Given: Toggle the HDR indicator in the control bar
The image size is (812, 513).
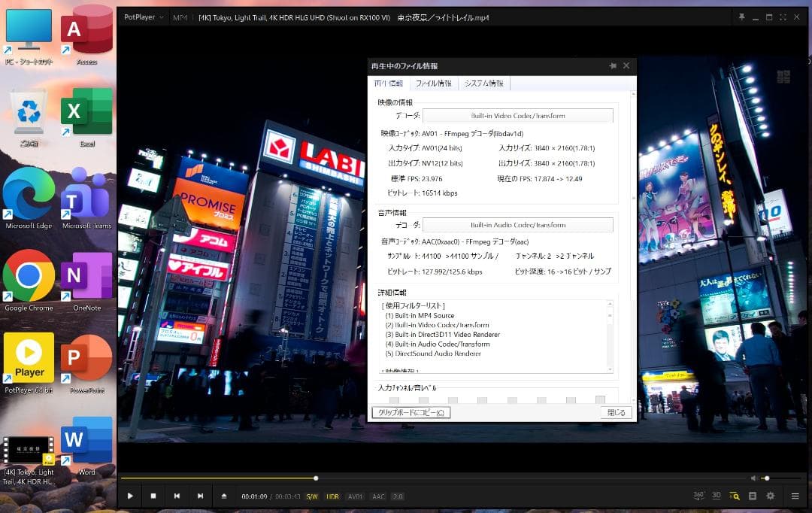Looking at the screenshot, I should (x=332, y=496).
